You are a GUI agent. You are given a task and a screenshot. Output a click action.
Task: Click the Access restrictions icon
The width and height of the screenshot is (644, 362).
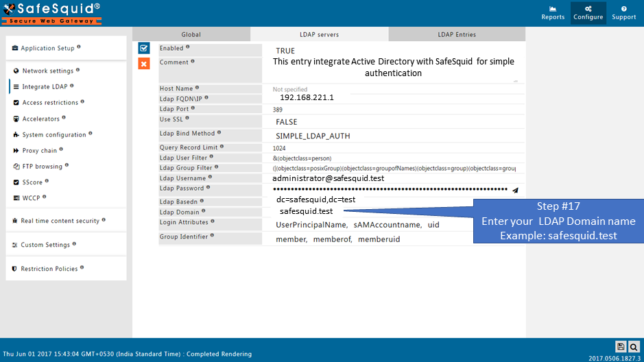[16, 103]
